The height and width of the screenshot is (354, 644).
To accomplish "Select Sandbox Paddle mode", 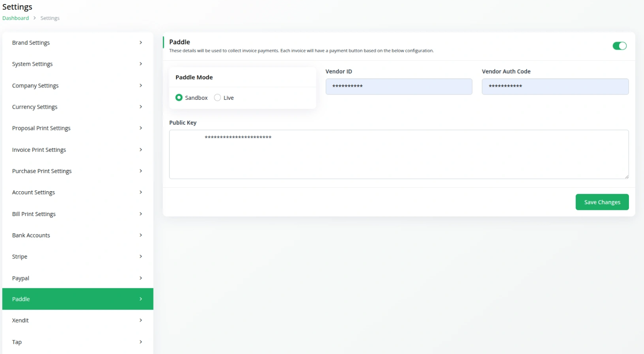I will click(x=179, y=98).
